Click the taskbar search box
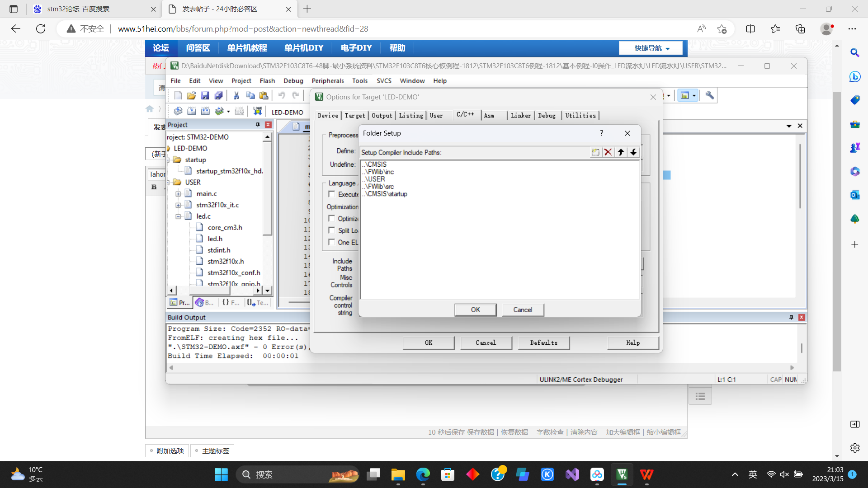868x488 pixels. [x=297, y=474]
